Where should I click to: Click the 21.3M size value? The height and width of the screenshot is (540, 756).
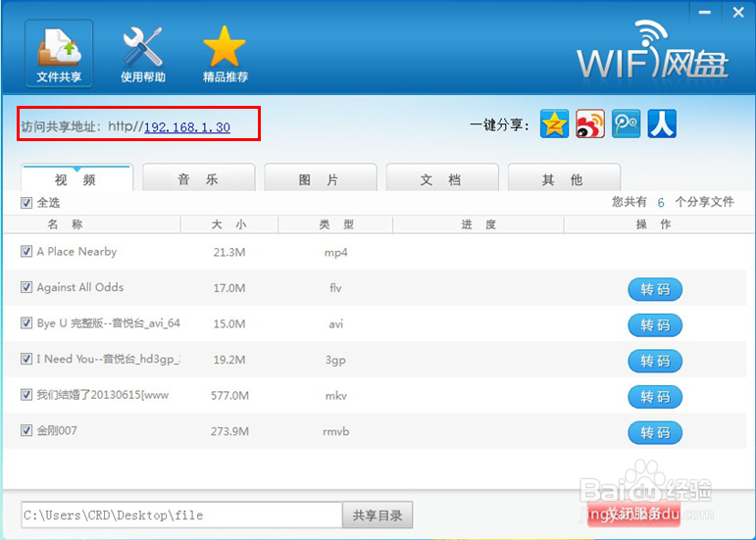229,253
